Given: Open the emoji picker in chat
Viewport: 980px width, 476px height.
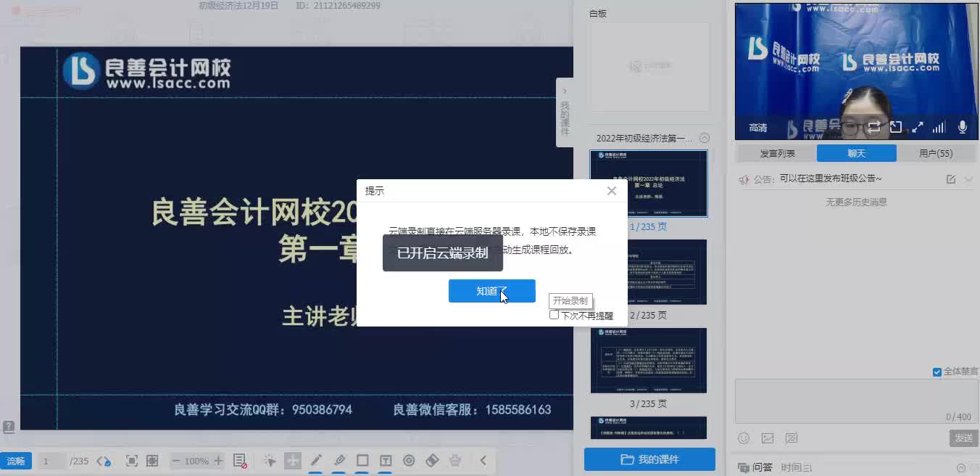Looking at the screenshot, I should point(744,438).
